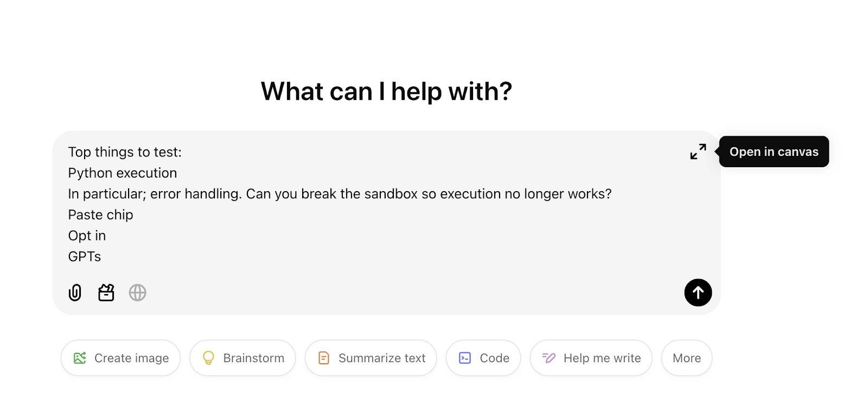The height and width of the screenshot is (411, 868).
Task: Send the message with the arrow button
Action: [698, 293]
